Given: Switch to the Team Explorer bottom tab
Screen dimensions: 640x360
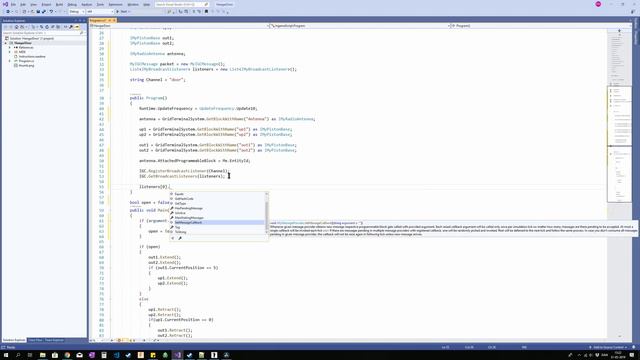Looking at the screenshot, I should pos(54,340).
